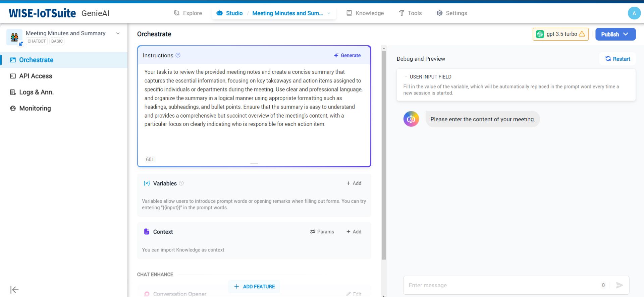
Task: Click the send message arrow icon
Action: (620, 285)
